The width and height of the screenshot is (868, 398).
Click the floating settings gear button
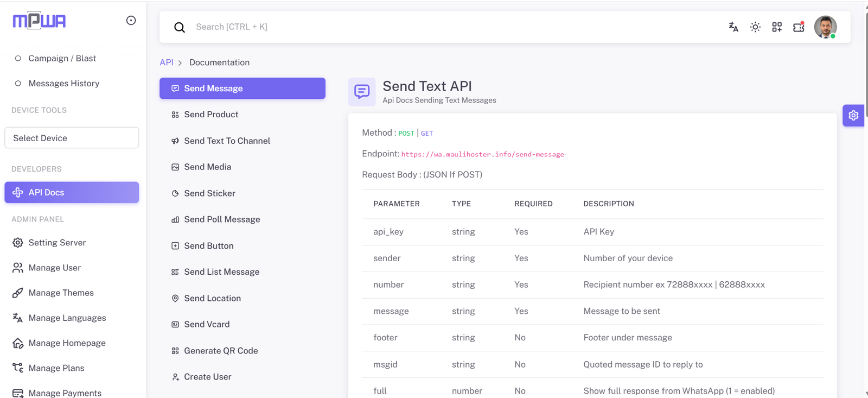(x=853, y=116)
